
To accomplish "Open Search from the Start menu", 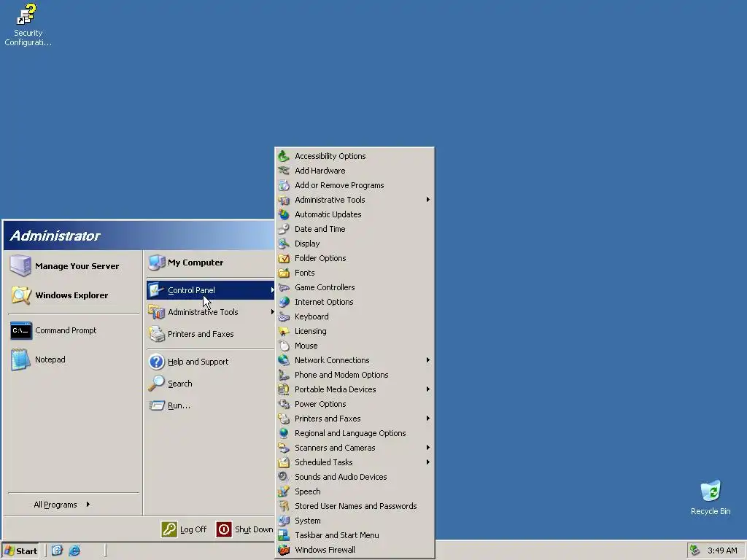I will tap(210, 384).
